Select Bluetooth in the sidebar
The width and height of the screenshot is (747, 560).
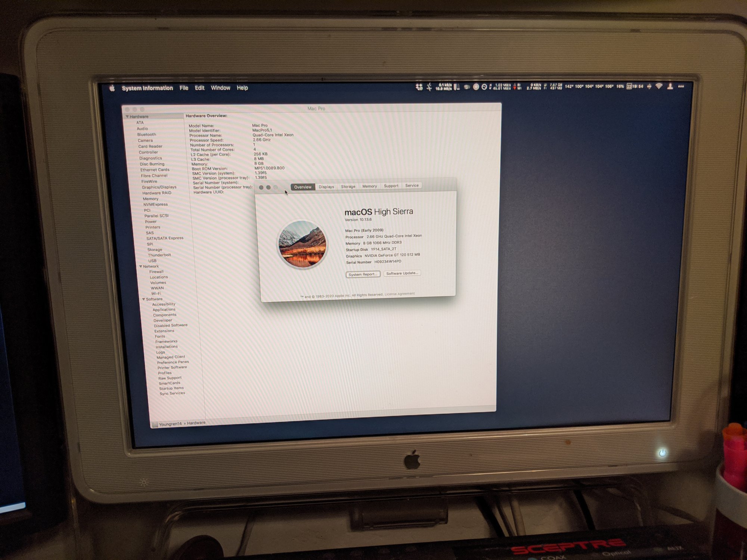[146, 134]
